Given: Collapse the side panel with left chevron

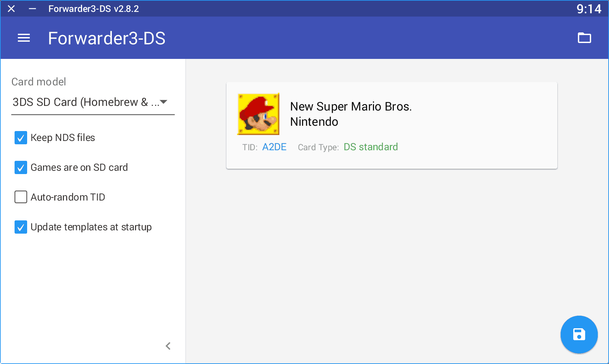Looking at the screenshot, I should (x=168, y=346).
